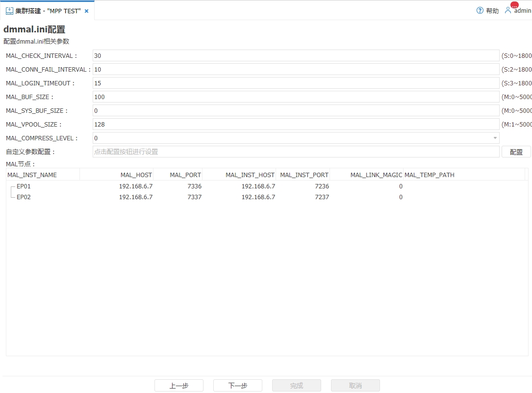
Task: Select the EP01 node row
Action: pos(24,186)
